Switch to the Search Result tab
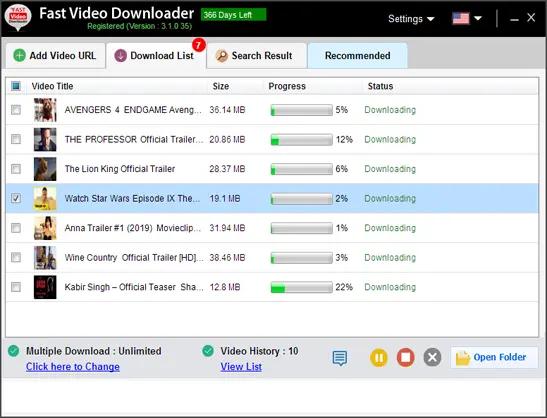 (256, 55)
